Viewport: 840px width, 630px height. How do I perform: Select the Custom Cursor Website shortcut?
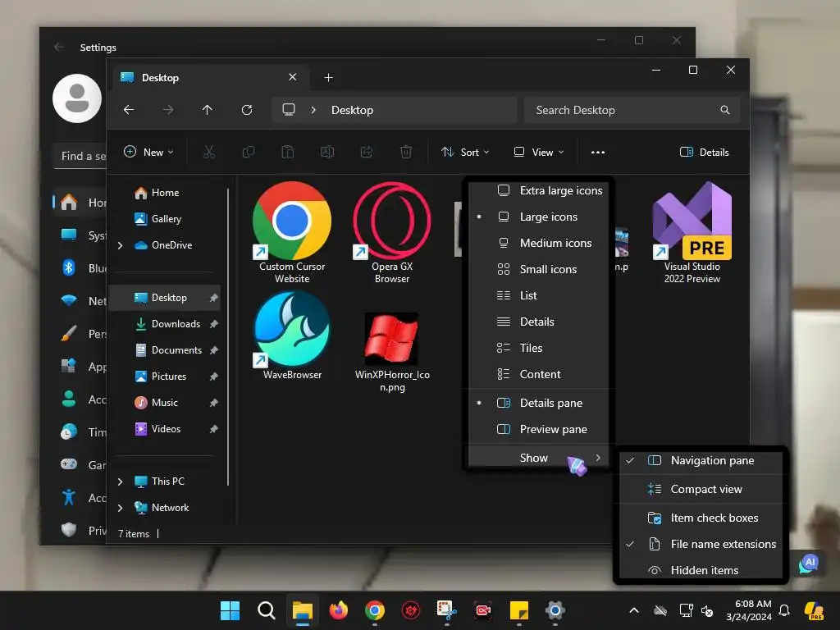pos(292,232)
